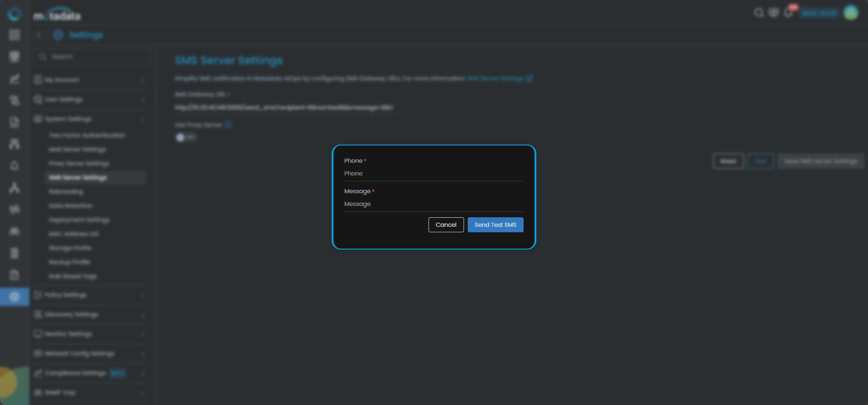Viewport: 868px width, 405px height.
Task: Cancel the test SMS dialog
Action: (x=446, y=225)
